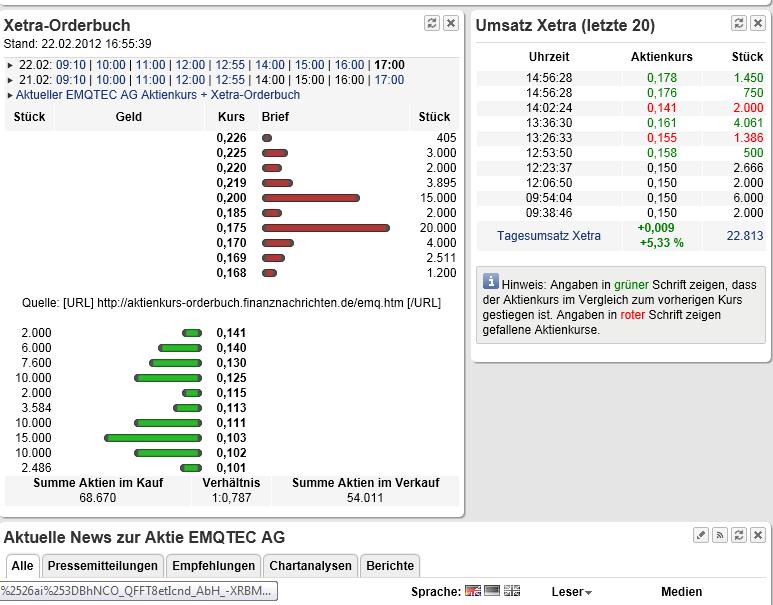The image size is (773, 605).
Task: Switch to the Alle tab
Action: [22, 566]
